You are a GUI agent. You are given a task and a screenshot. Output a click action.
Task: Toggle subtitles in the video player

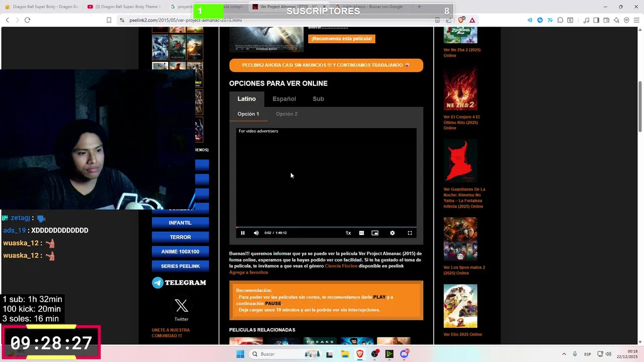[x=361, y=233]
